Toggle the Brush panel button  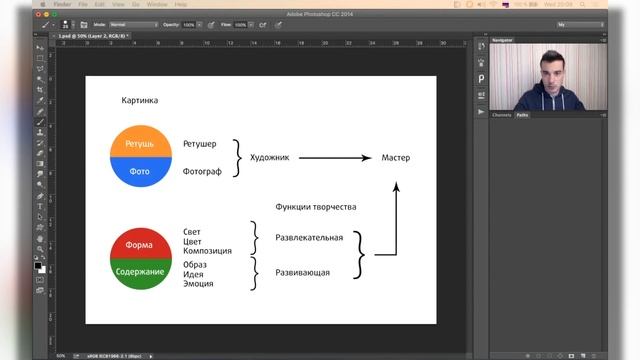[x=84, y=25]
